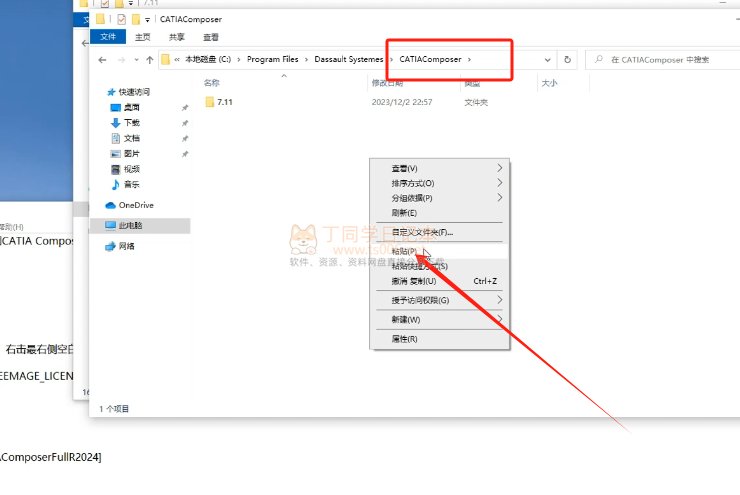Click folder icon at title bar left
This screenshot has width=740, height=495.
(x=100, y=19)
